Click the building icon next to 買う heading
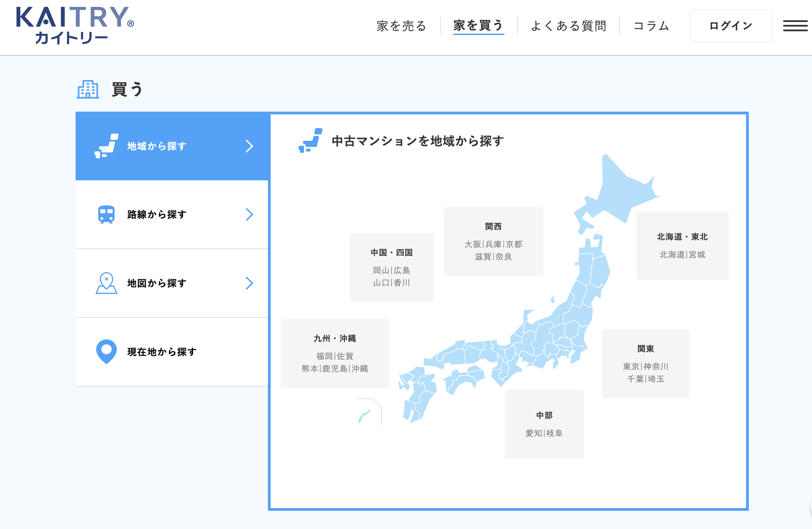The height and width of the screenshot is (529, 812). 88,90
